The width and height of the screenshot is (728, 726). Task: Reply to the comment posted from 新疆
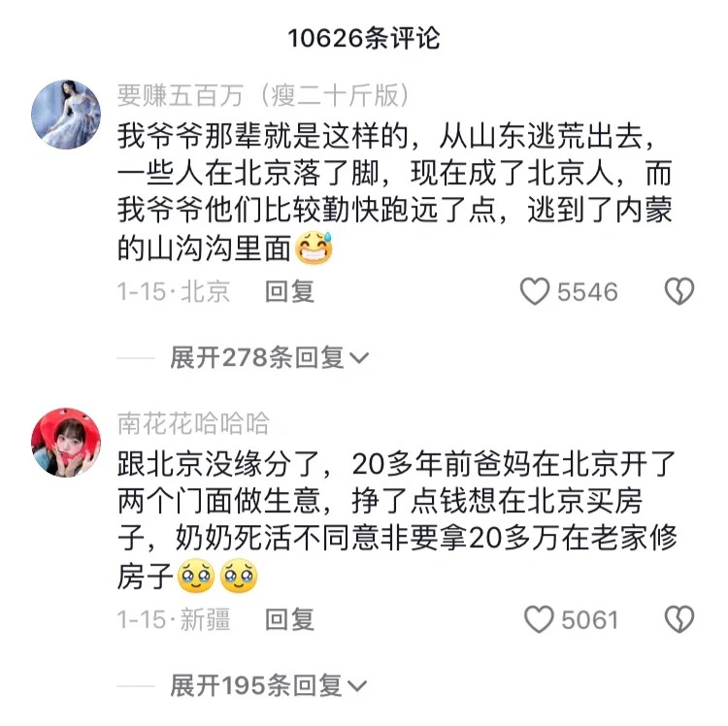click(289, 619)
